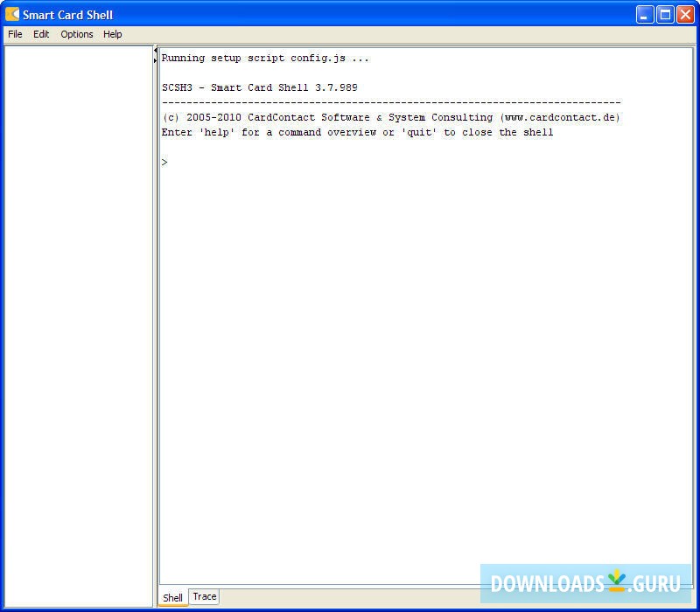Click the www.cardcontact.de text
The height and width of the screenshot is (612, 700).
click(x=560, y=117)
